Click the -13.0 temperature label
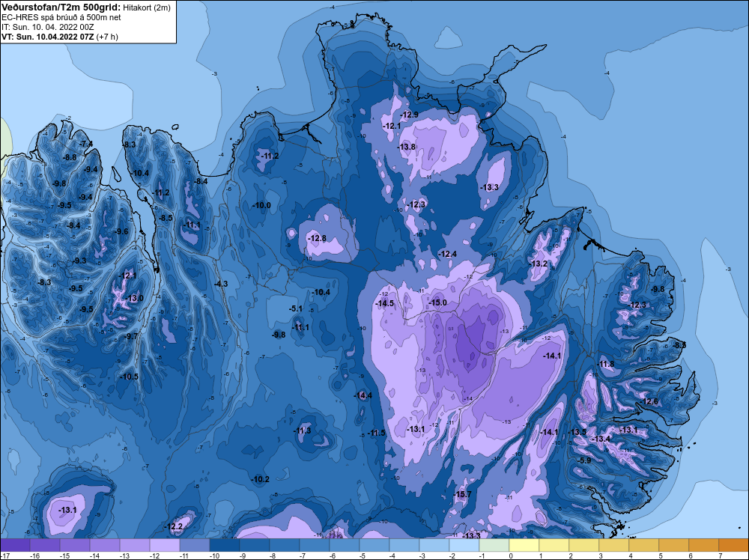749x560 pixels. point(134,299)
